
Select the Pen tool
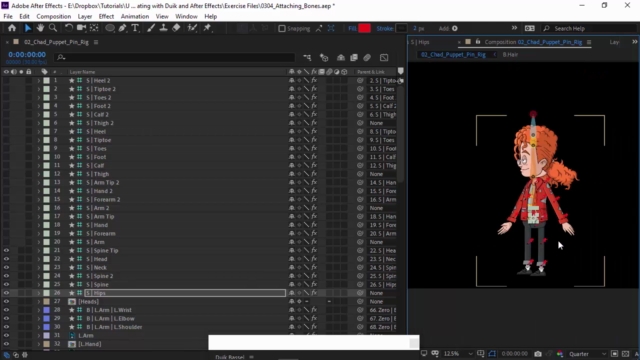click(122, 28)
